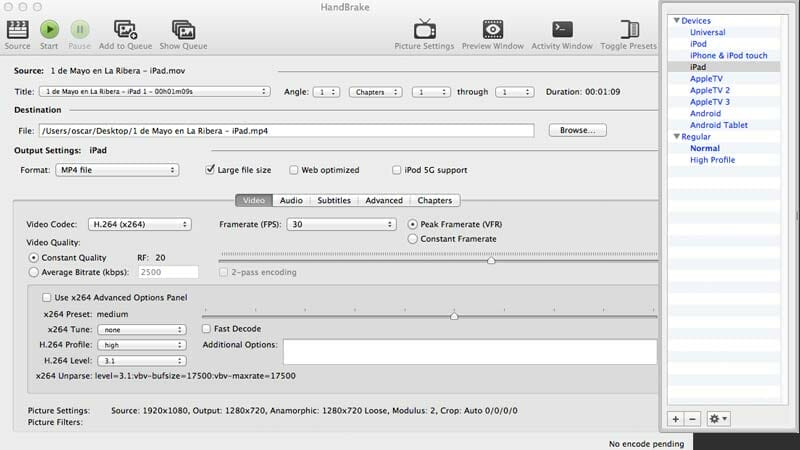Image resolution: width=800 pixels, height=450 pixels.
Task: Click the Add to Queue icon
Action: pos(125,30)
